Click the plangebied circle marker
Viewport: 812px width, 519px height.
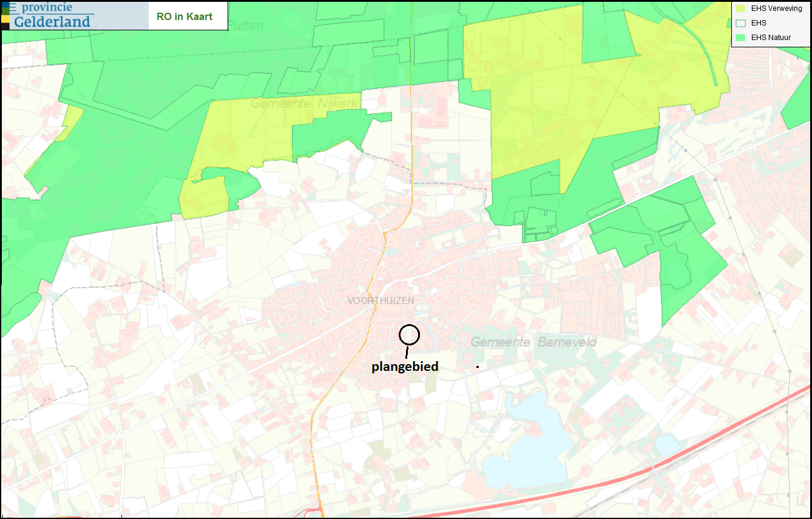[410, 334]
